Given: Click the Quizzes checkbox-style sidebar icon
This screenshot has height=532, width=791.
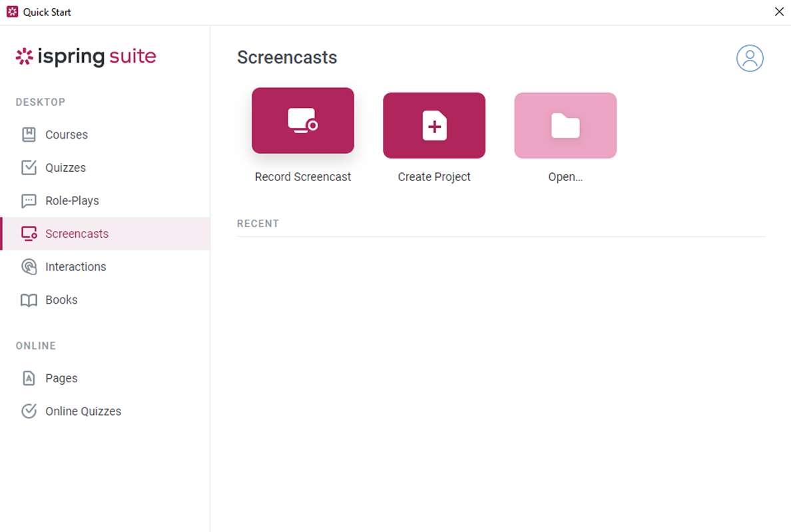Looking at the screenshot, I should coord(29,167).
